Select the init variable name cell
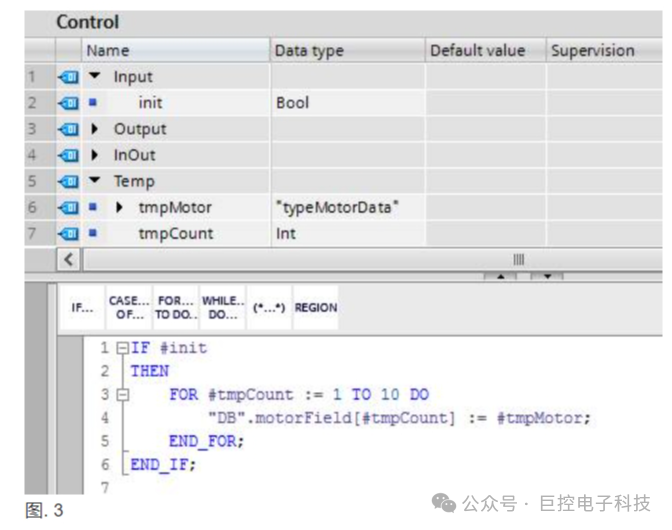The width and height of the screenshot is (672, 530). (x=150, y=103)
